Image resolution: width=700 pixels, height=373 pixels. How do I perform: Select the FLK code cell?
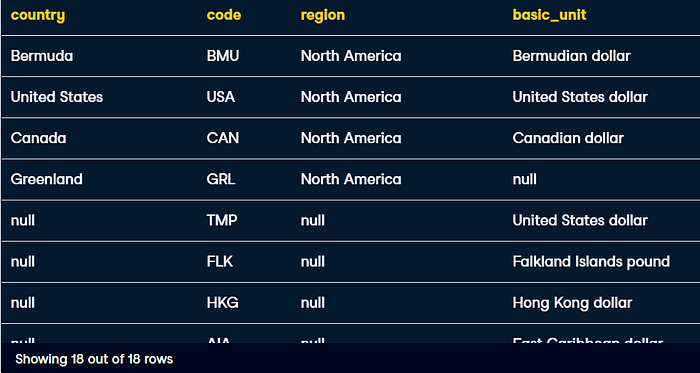tap(220, 261)
